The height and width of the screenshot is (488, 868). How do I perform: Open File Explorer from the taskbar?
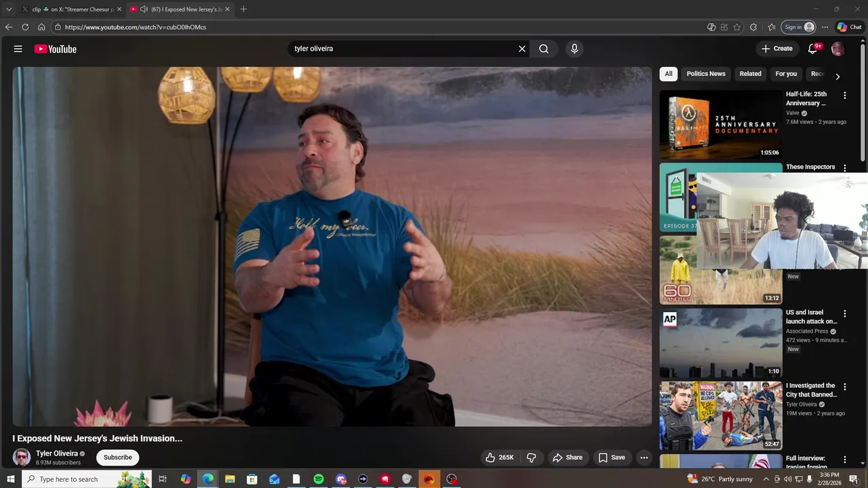point(230,479)
